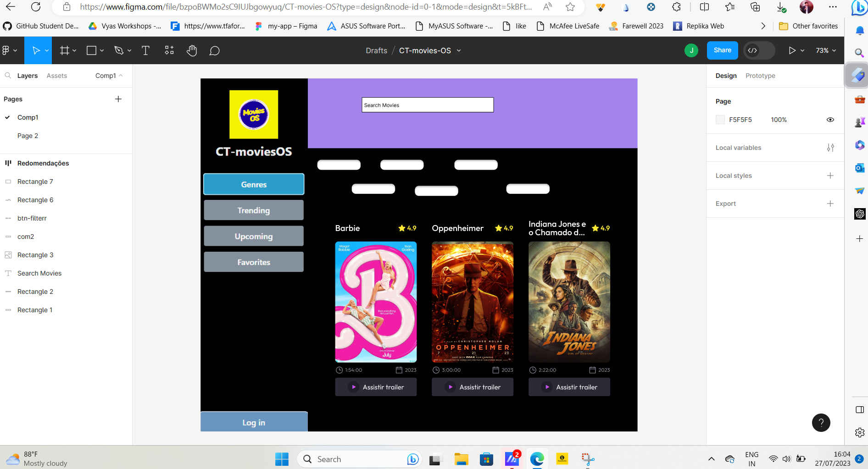Click the Share button
The image size is (868, 469).
(x=722, y=50)
